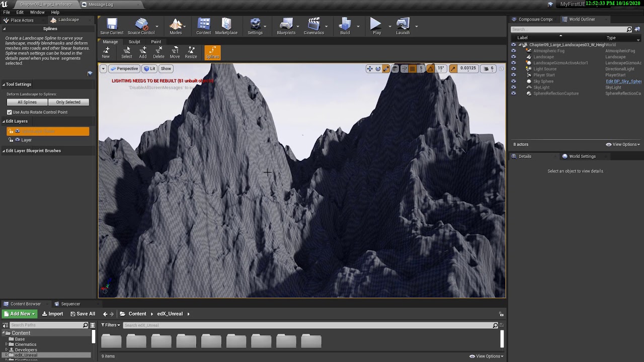Viewport: 644px width, 362px height.
Task: Open the Edit menu
Action: (20, 12)
